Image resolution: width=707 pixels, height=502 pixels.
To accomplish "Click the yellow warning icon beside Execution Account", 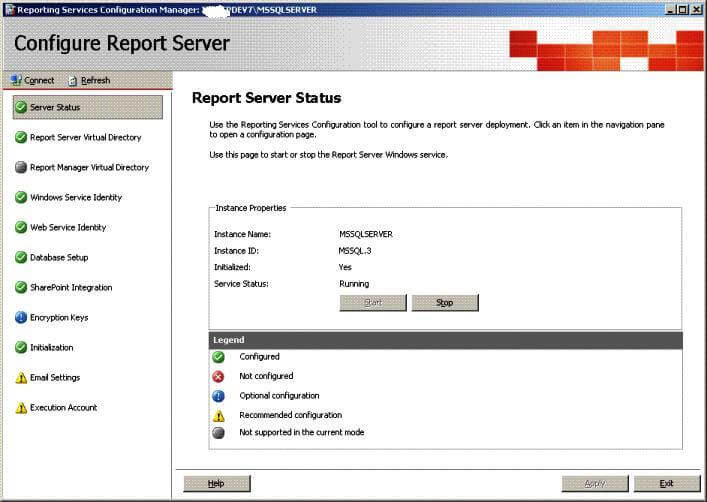I will pos(21,408).
